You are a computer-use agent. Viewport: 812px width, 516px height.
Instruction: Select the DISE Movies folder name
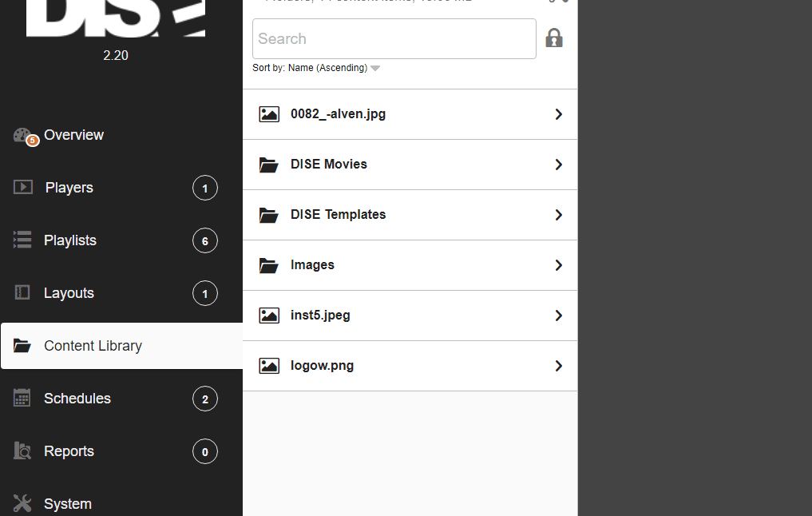tap(329, 165)
